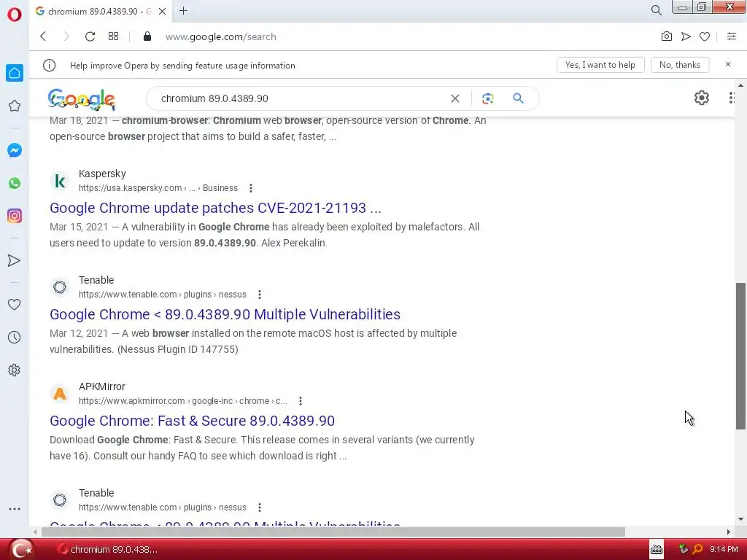View site security lock information
Image resolution: width=747 pixels, height=560 pixels.
(x=147, y=36)
